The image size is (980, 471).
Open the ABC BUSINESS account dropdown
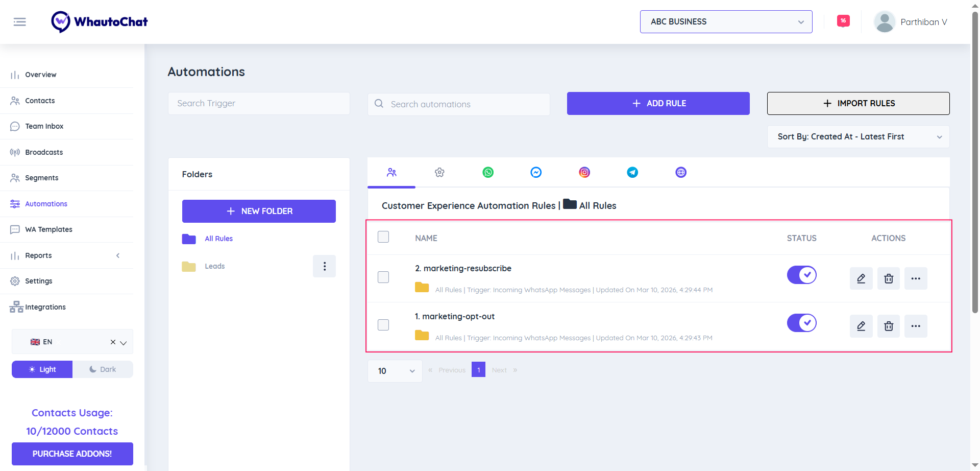click(x=726, y=22)
